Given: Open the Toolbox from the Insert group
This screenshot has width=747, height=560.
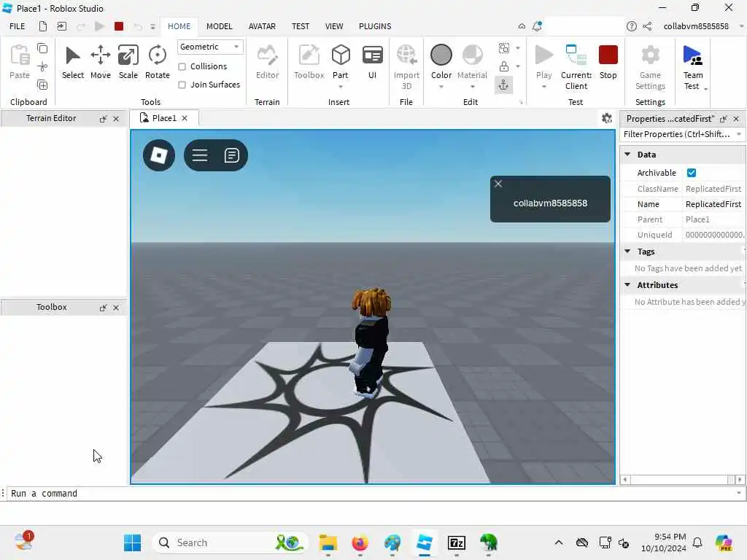Looking at the screenshot, I should click(x=309, y=62).
